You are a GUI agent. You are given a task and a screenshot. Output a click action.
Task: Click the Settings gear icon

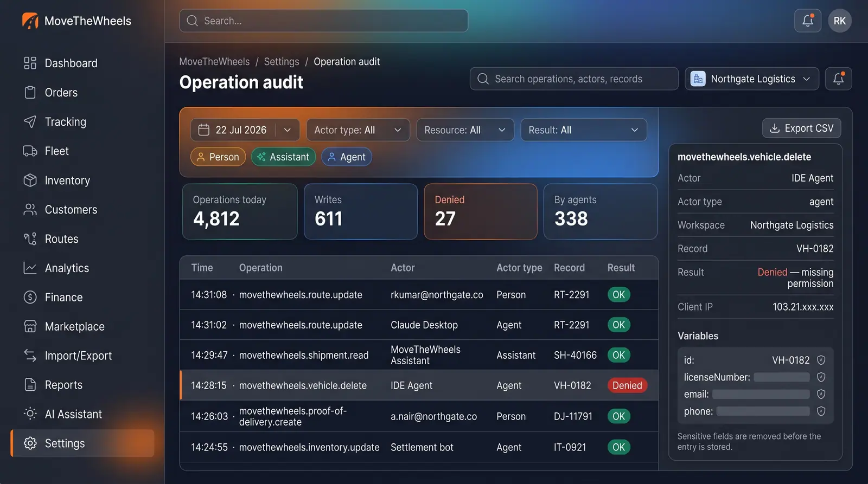click(30, 443)
